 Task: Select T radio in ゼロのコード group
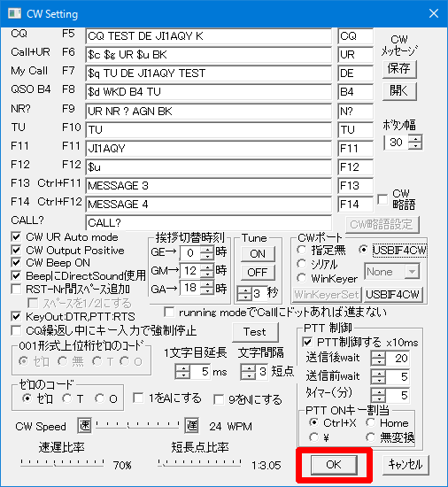[66, 398]
